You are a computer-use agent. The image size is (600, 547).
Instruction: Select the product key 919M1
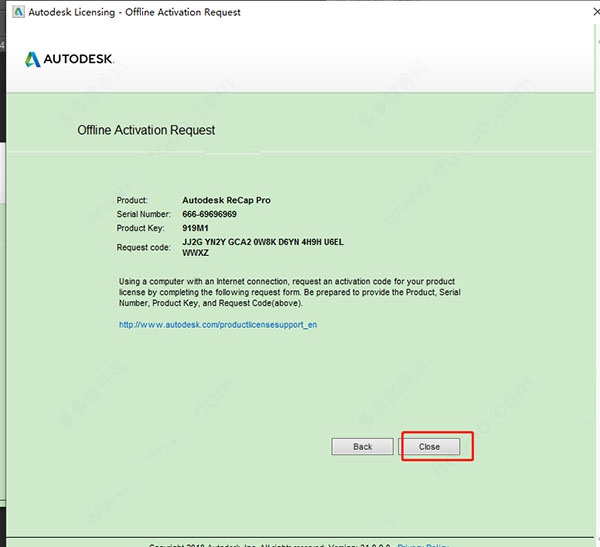(x=195, y=228)
